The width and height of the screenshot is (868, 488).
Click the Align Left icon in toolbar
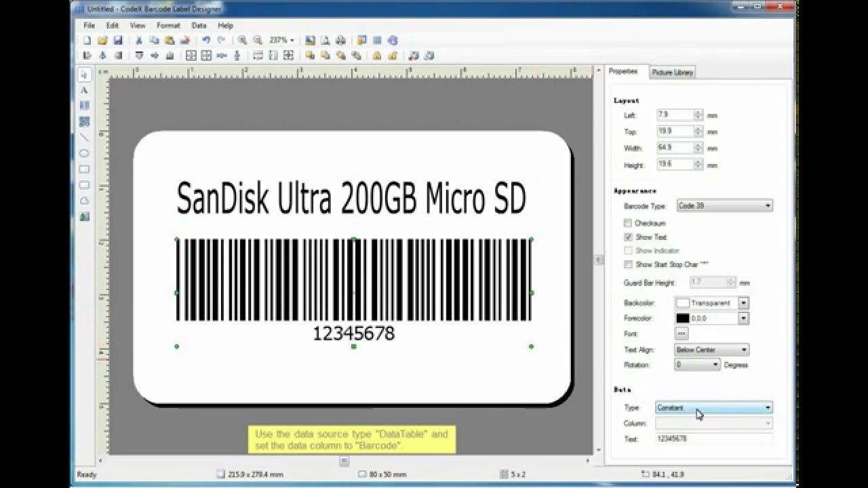(x=87, y=56)
